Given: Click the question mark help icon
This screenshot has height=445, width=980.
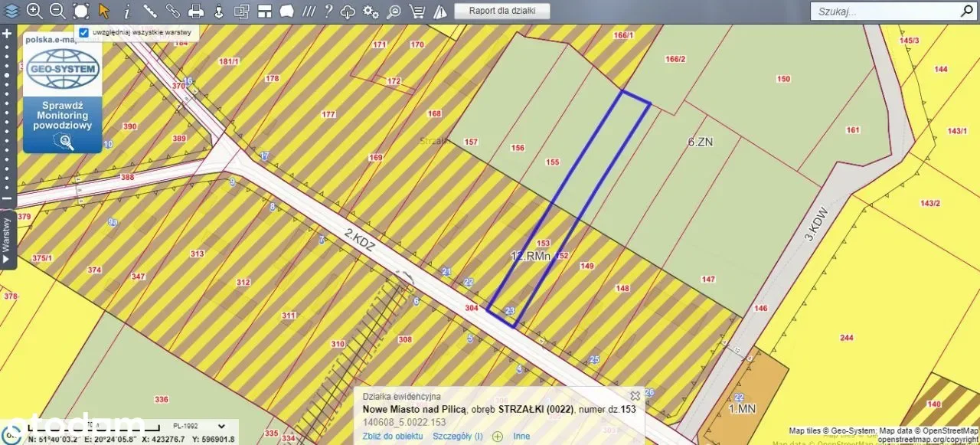Looking at the screenshot, I should pos(328,11).
